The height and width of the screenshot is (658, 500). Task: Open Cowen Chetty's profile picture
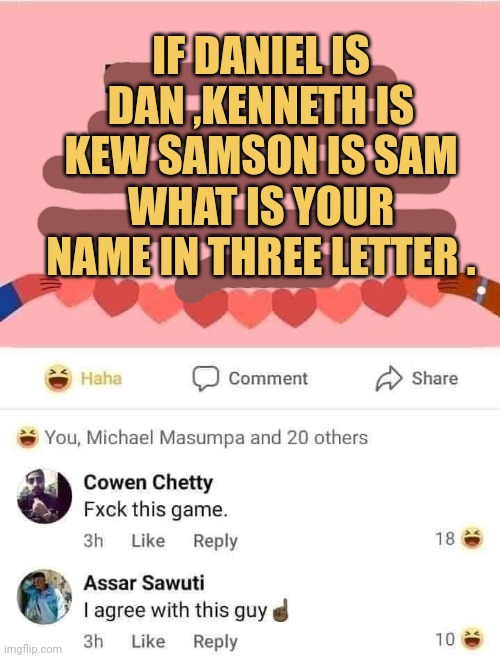(45, 496)
